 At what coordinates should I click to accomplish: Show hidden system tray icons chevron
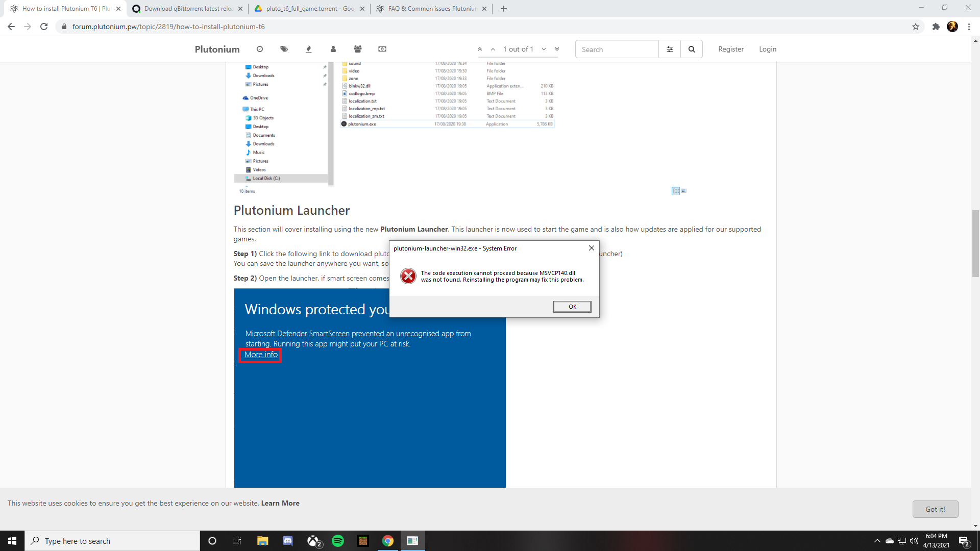[877, 541]
